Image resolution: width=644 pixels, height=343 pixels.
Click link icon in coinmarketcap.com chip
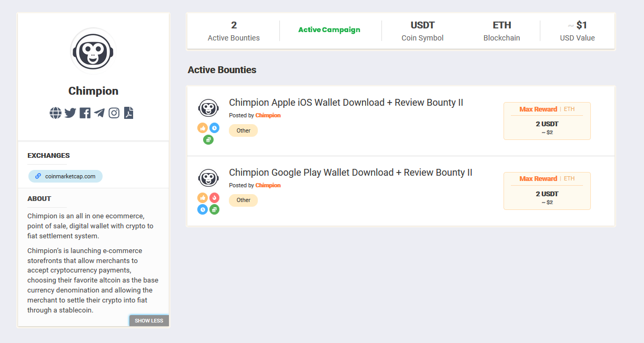[x=38, y=176]
